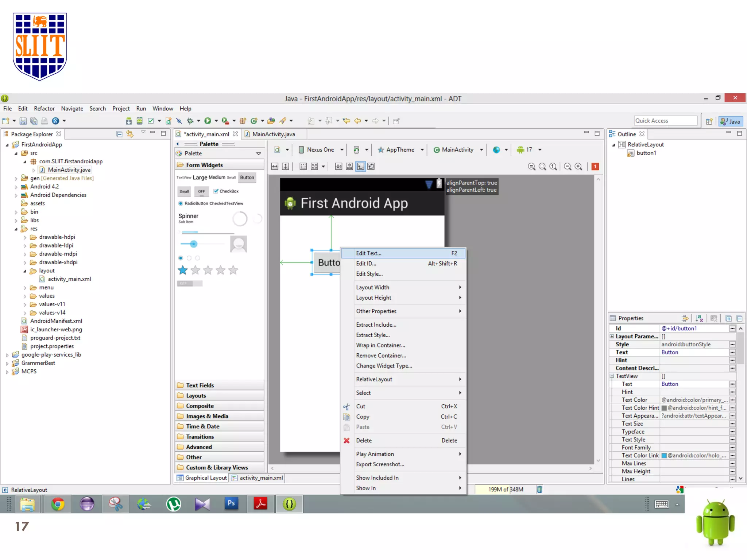This screenshot has width=747, height=560.
Task: Open the Text Fields palette section
Action: click(x=200, y=385)
